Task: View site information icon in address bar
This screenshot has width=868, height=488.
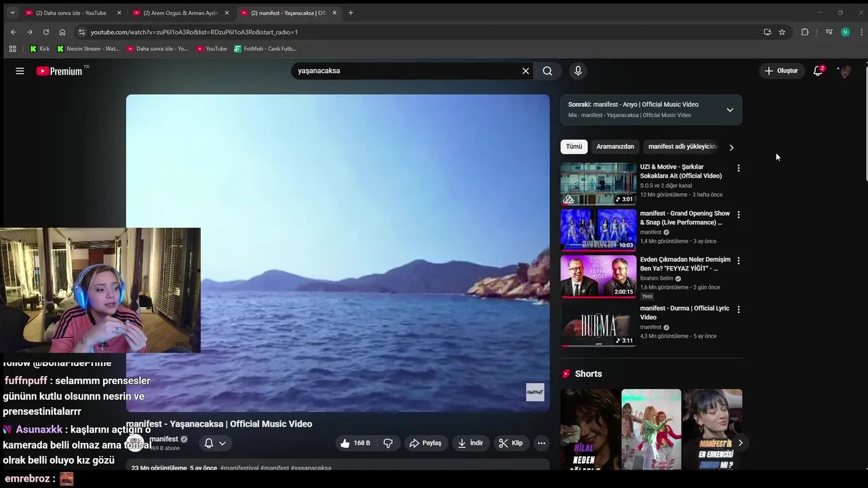Action: tap(81, 32)
